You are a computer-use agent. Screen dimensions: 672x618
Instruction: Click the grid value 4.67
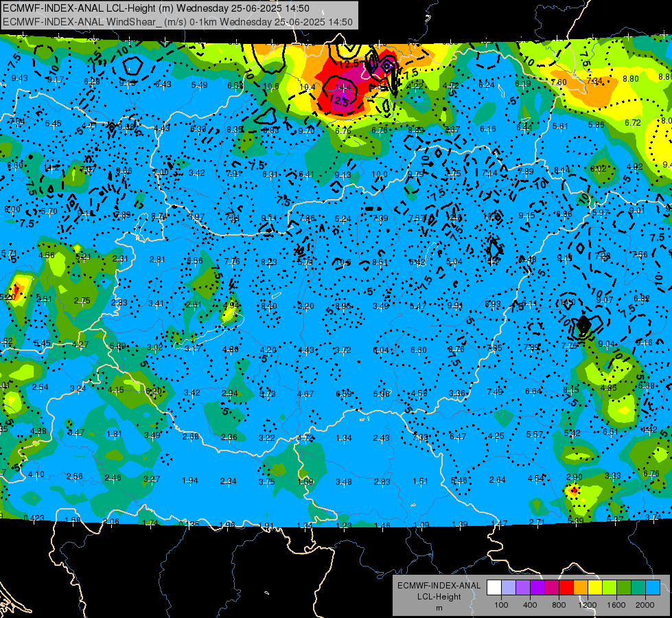[305, 393]
